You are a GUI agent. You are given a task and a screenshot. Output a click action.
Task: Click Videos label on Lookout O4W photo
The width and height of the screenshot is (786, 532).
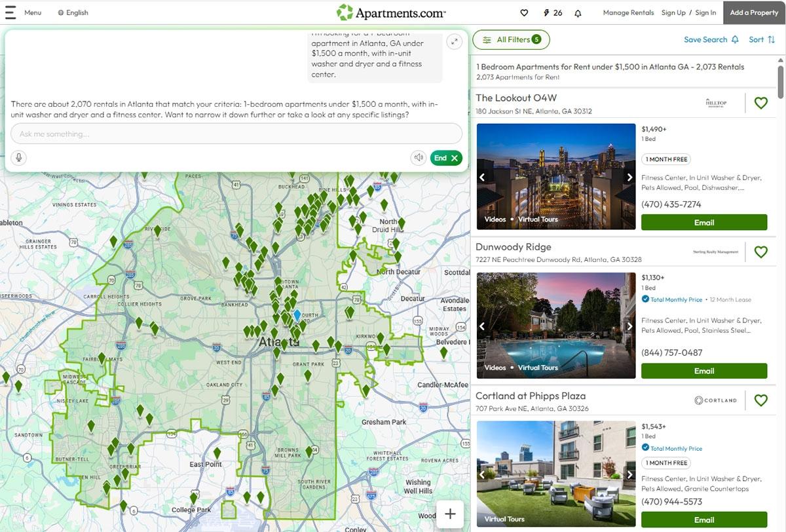pos(495,219)
